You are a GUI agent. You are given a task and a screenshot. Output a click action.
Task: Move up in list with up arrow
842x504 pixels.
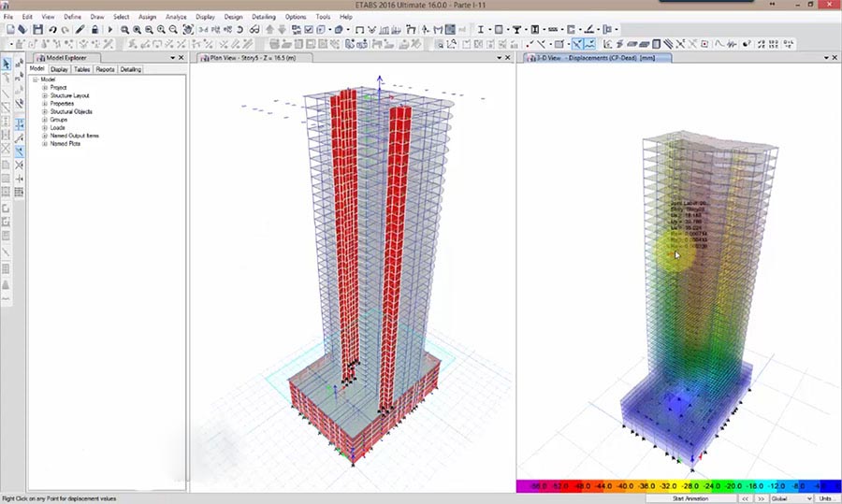(x=269, y=30)
